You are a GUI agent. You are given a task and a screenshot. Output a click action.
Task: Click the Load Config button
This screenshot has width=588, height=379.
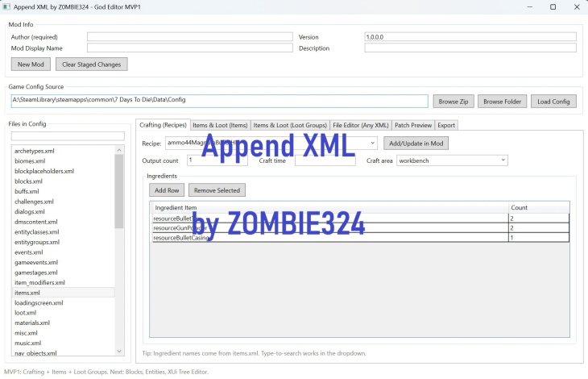[x=553, y=102]
